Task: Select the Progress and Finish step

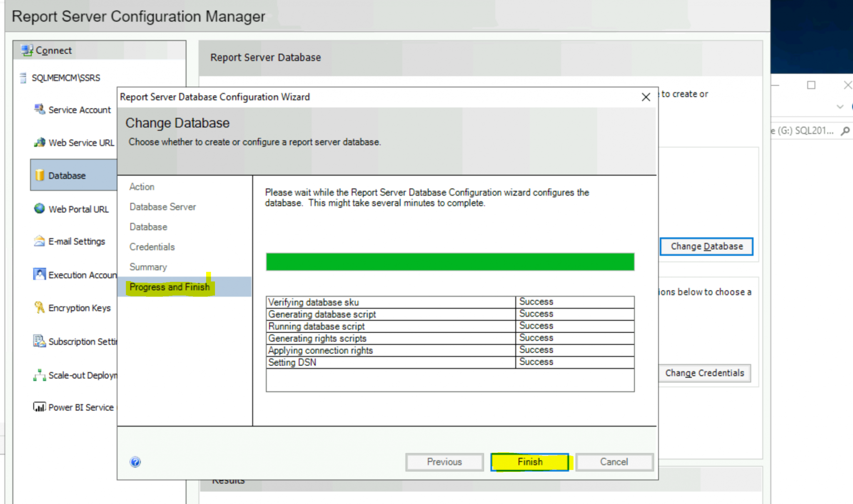Action: point(169,287)
